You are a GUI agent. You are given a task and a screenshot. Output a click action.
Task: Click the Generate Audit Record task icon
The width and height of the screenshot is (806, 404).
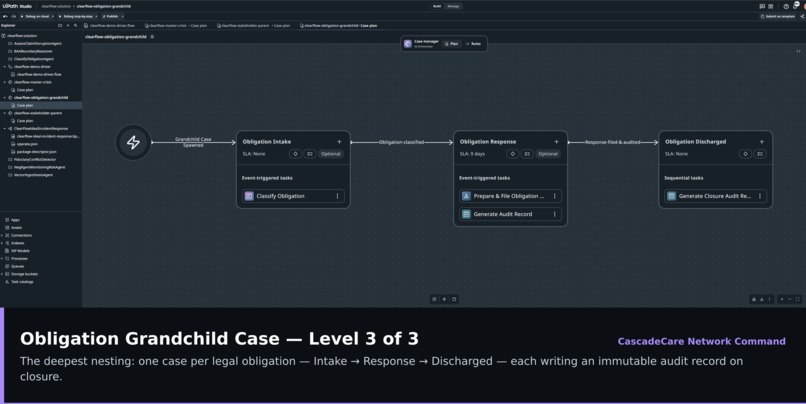(x=466, y=214)
